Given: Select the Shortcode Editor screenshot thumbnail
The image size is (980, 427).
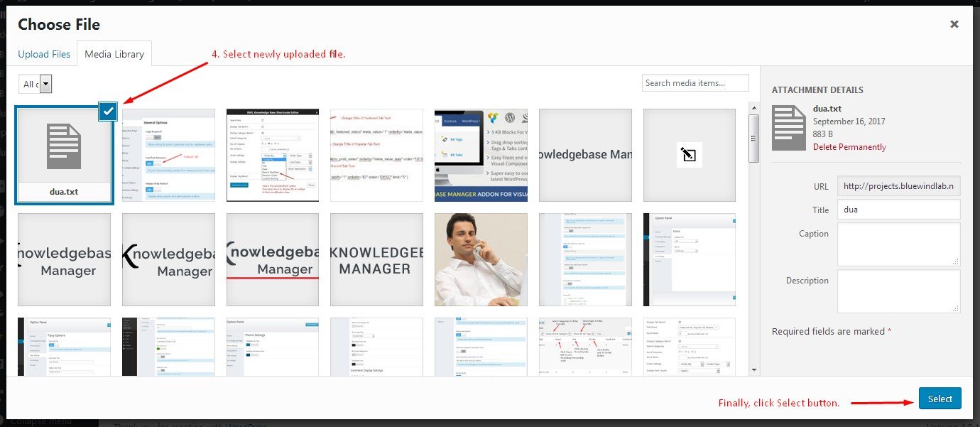Looking at the screenshot, I should (273, 155).
